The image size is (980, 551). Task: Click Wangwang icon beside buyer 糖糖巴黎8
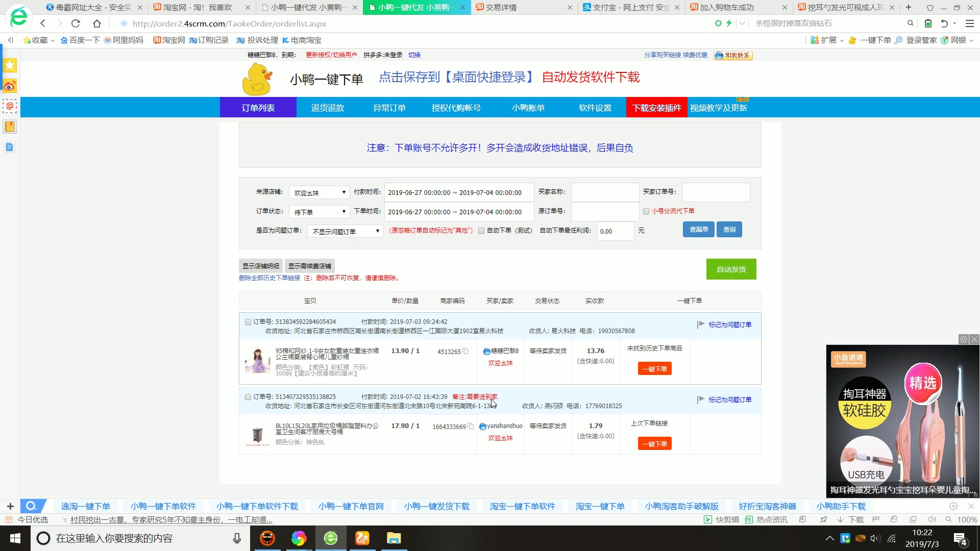[x=486, y=351]
